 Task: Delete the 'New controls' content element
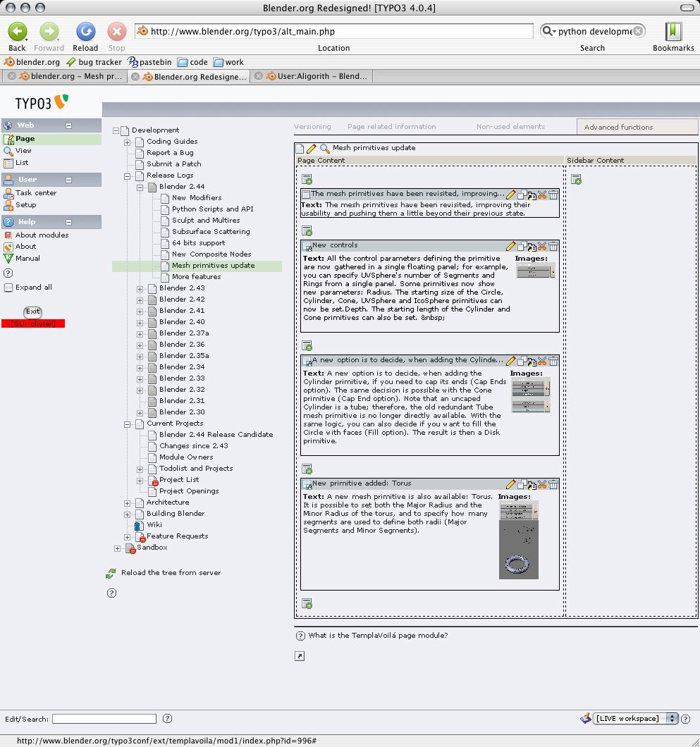[553, 246]
